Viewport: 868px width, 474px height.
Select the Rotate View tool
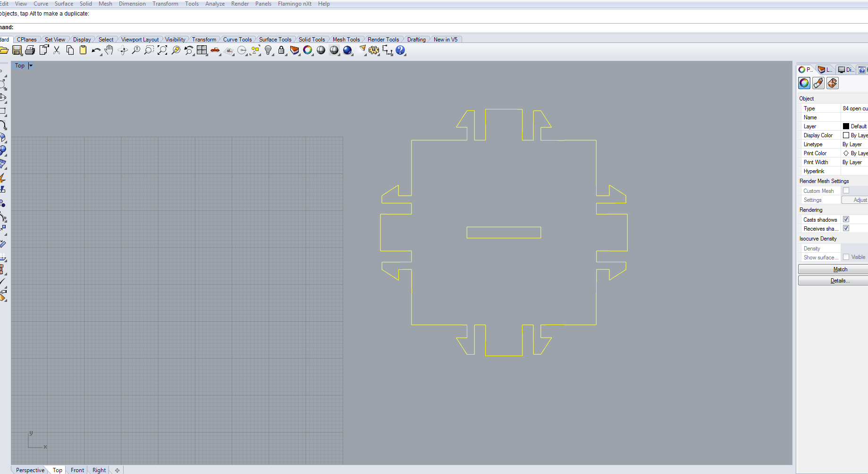coord(123,50)
